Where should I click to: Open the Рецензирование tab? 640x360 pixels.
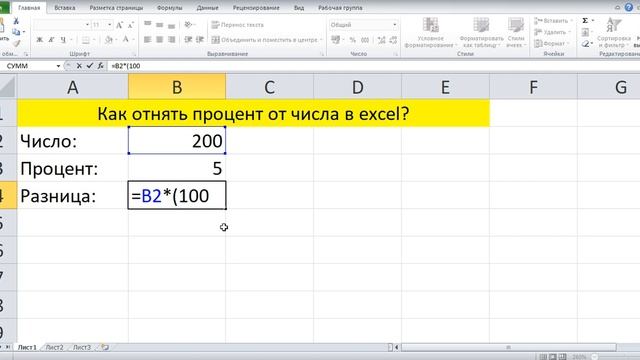pyautogui.click(x=256, y=8)
